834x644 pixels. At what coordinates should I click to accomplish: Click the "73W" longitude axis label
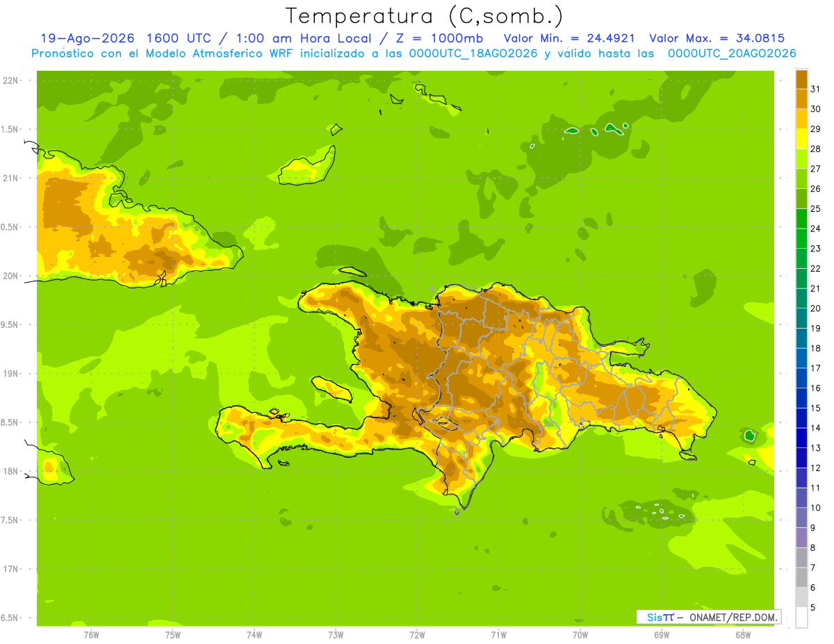(x=336, y=635)
